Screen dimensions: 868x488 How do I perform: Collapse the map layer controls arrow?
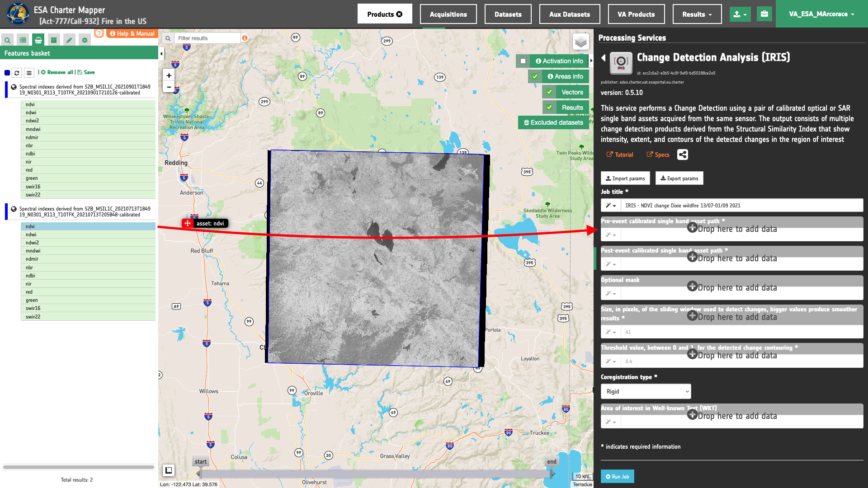point(591,61)
